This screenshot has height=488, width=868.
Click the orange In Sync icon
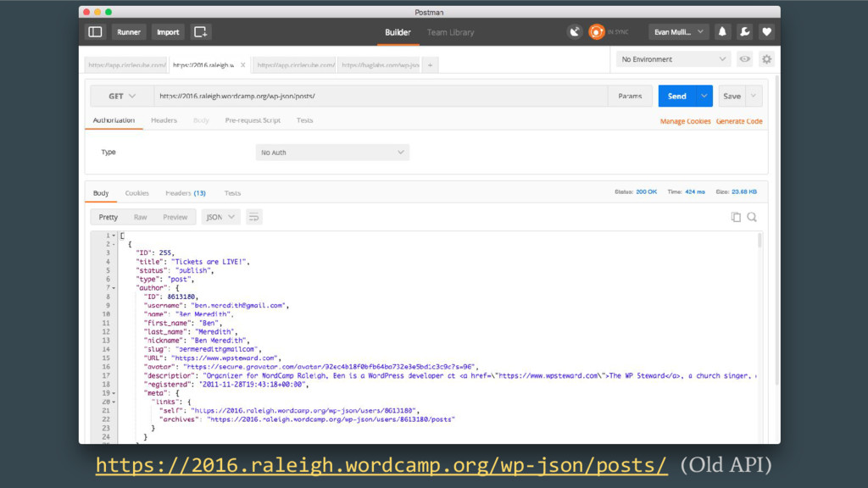(x=596, y=32)
